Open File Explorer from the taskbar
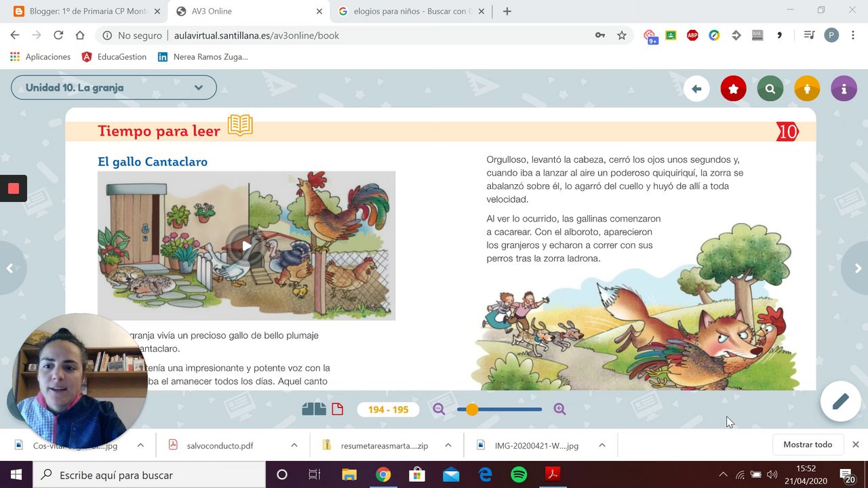868x488 pixels. point(349,475)
